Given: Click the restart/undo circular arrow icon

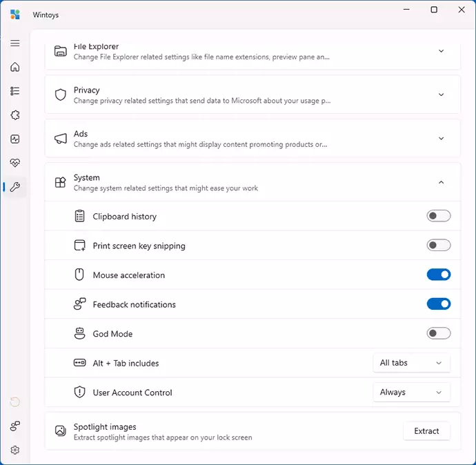Looking at the screenshot, I should pyautogui.click(x=15, y=402).
